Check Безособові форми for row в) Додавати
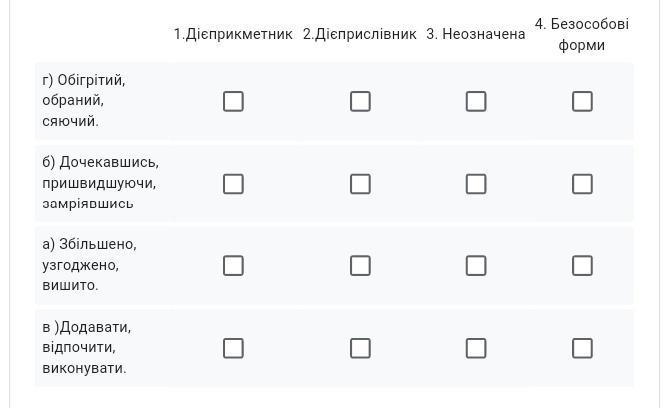Image resolution: width=663 pixels, height=408 pixels. pos(582,348)
